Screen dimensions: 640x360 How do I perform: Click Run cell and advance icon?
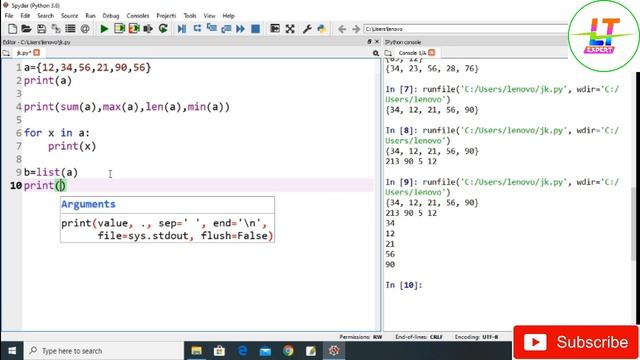click(x=134, y=29)
